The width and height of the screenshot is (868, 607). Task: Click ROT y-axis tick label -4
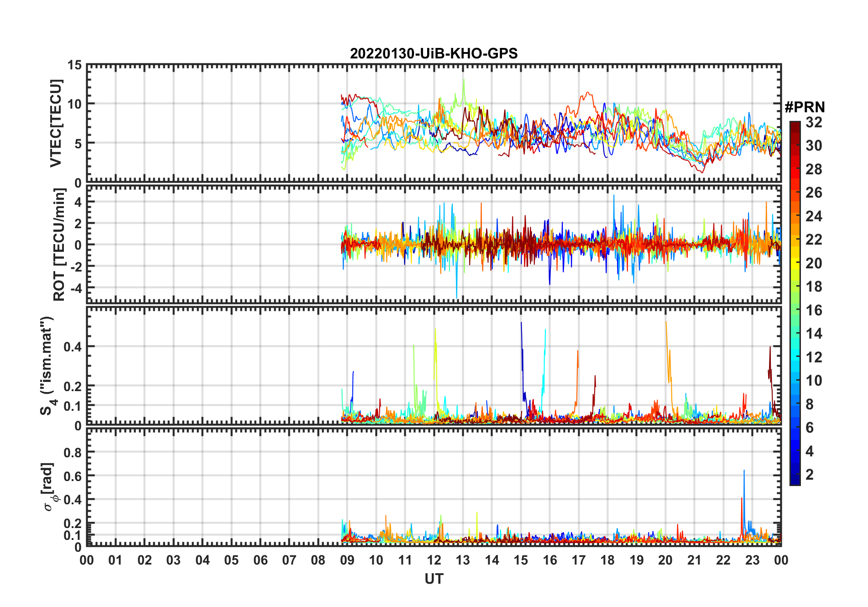(x=76, y=288)
